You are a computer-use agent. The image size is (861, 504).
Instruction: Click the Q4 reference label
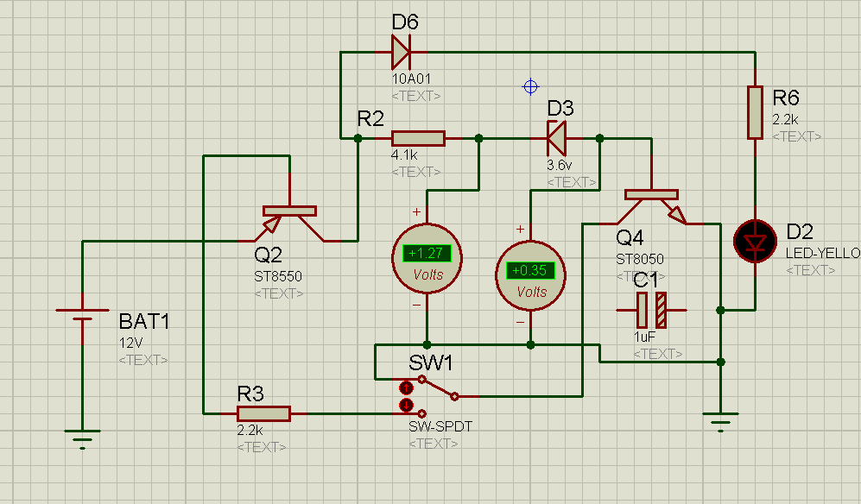tap(630, 237)
